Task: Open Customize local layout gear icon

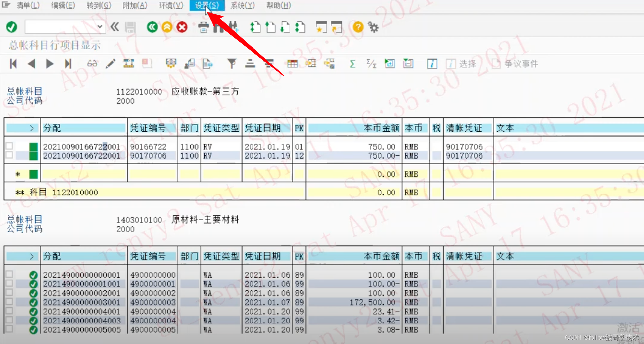Action: pyautogui.click(x=373, y=27)
